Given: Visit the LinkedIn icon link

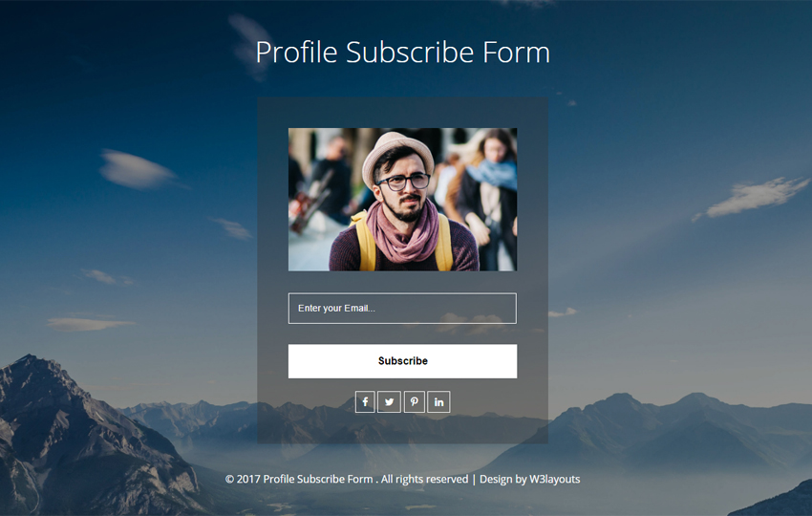Looking at the screenshot, I should click(438, 402).
